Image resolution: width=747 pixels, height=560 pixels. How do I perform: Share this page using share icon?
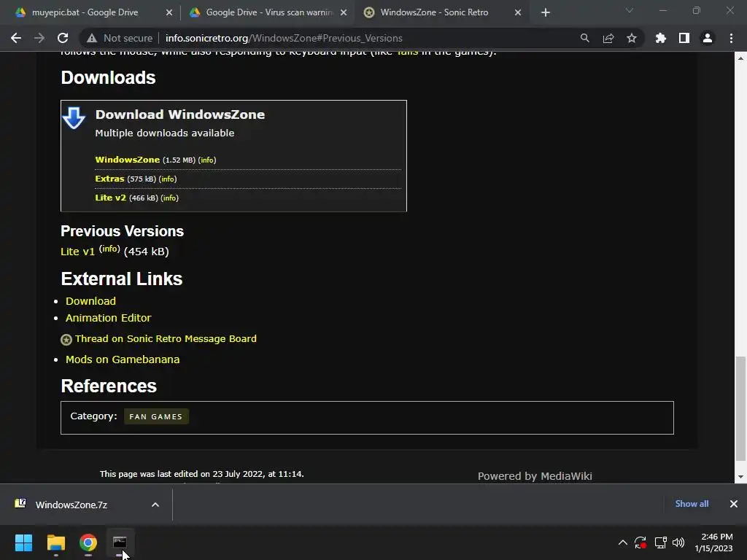pyautogui.click(x=608, y=38)
